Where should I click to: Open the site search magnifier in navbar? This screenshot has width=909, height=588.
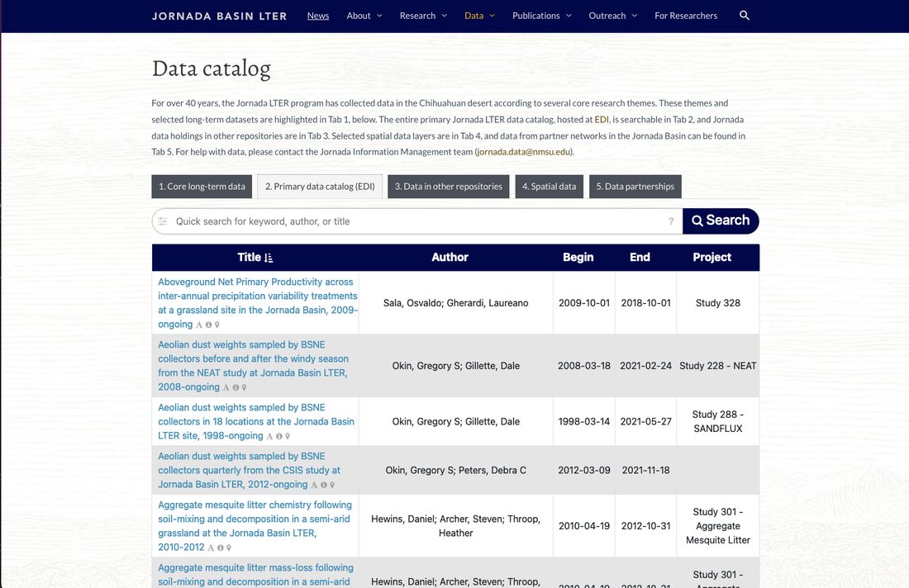(745, 16)
